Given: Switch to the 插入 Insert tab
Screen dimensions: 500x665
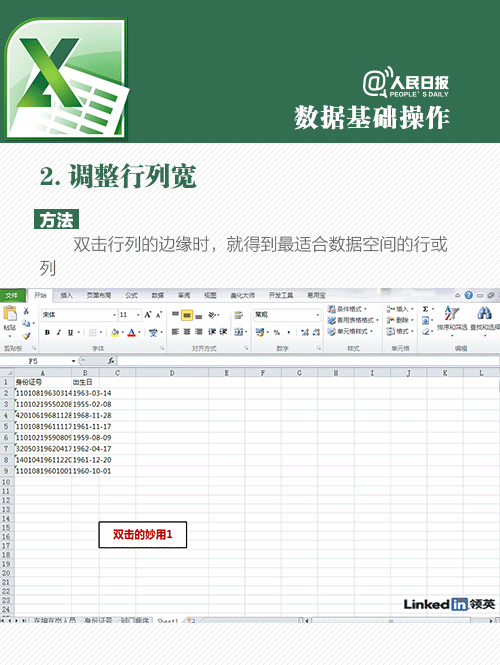Looking at the screenshot, I should click(66, 295).
